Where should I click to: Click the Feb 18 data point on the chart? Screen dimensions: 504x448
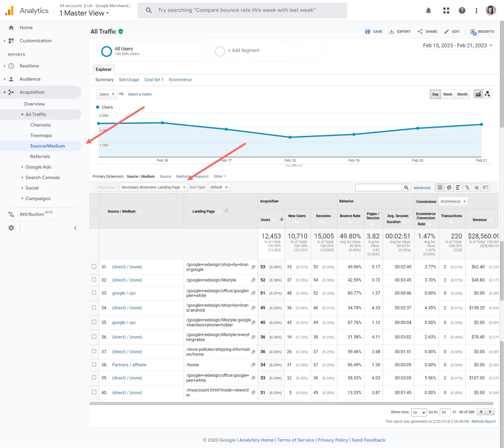point(290,137)
